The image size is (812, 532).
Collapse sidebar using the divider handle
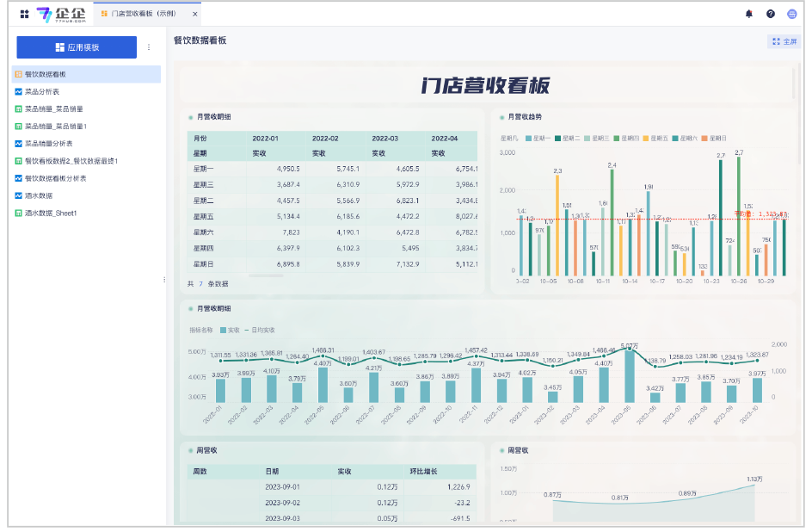(x=164, y=280)
